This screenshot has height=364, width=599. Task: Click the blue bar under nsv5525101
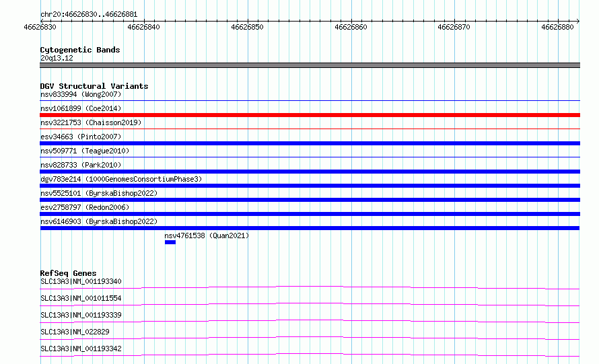[x=310, y=200]
